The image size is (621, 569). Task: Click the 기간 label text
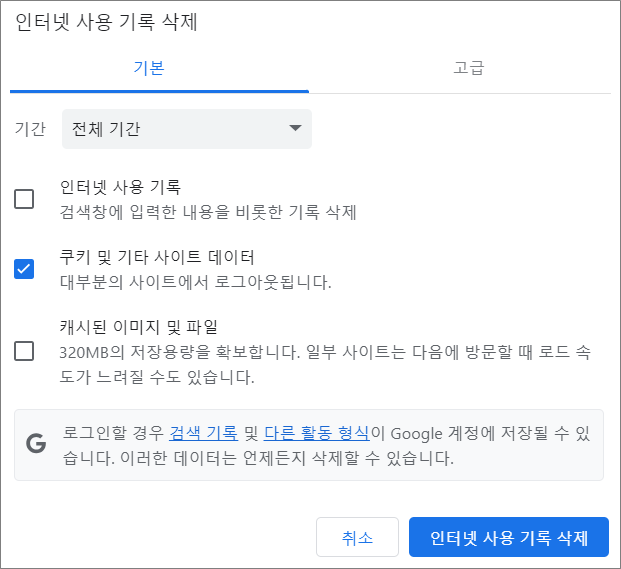coord(30,129)
